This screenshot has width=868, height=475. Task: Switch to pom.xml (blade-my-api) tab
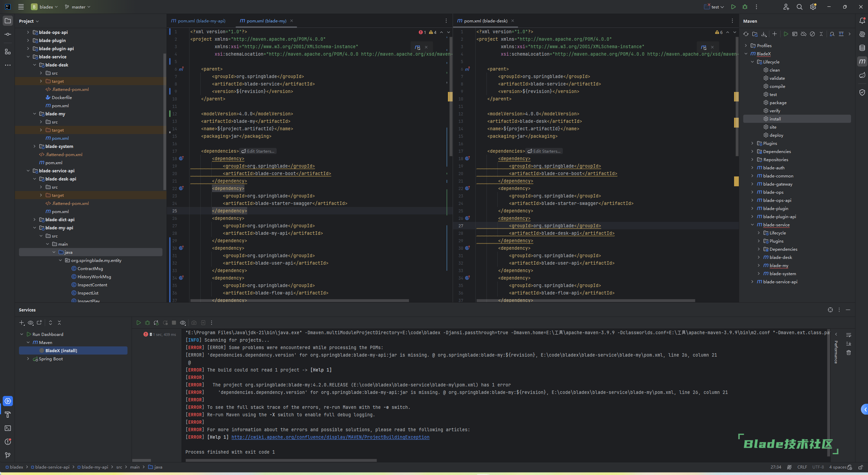198,21
